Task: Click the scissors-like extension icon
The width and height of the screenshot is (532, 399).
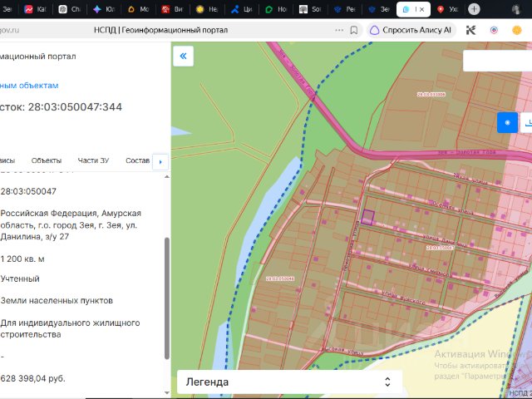Action: coord(470,30)
